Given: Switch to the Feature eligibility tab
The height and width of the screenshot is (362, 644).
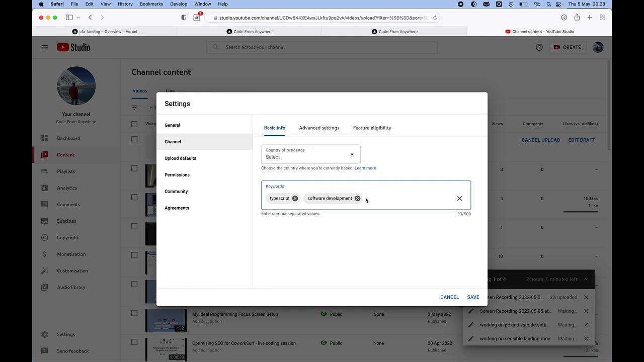Looking at the screenshot, I should (372, 128).
